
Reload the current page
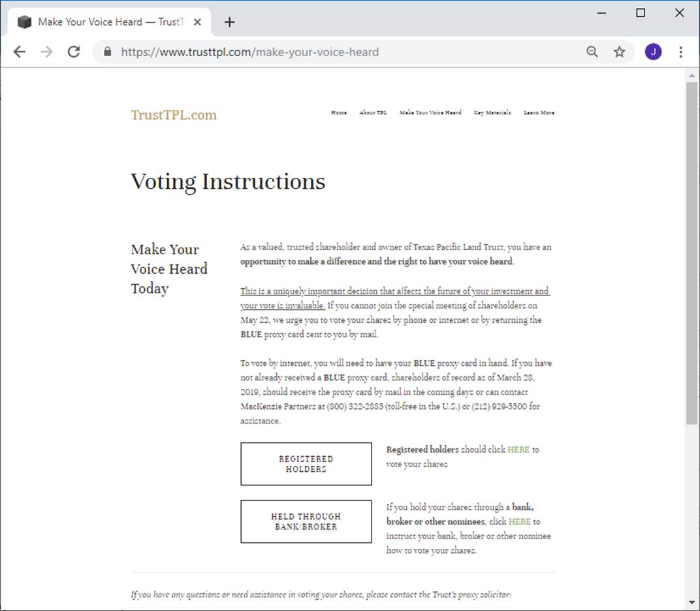click(74, 52)
